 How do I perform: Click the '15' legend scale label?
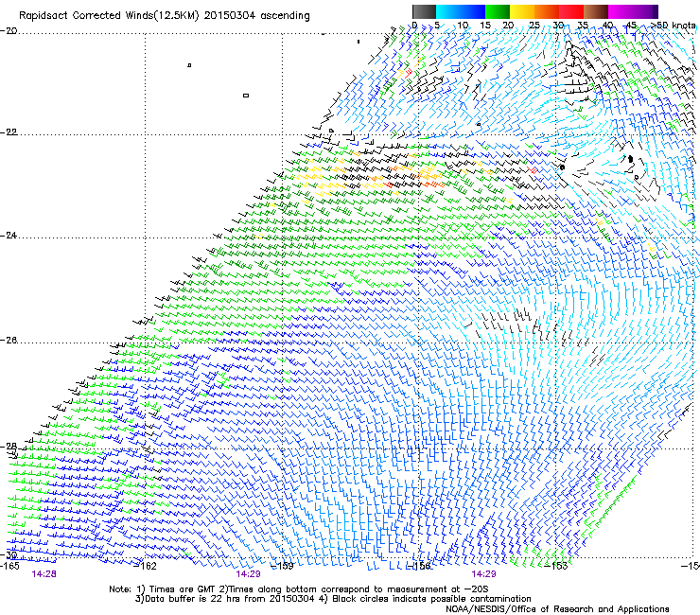tap(485, 26)
